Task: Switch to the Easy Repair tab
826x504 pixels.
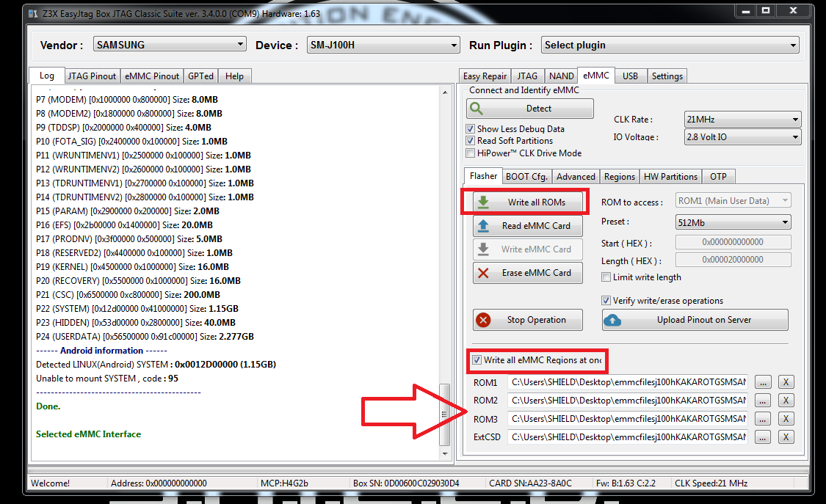Action: pos(485,76)
